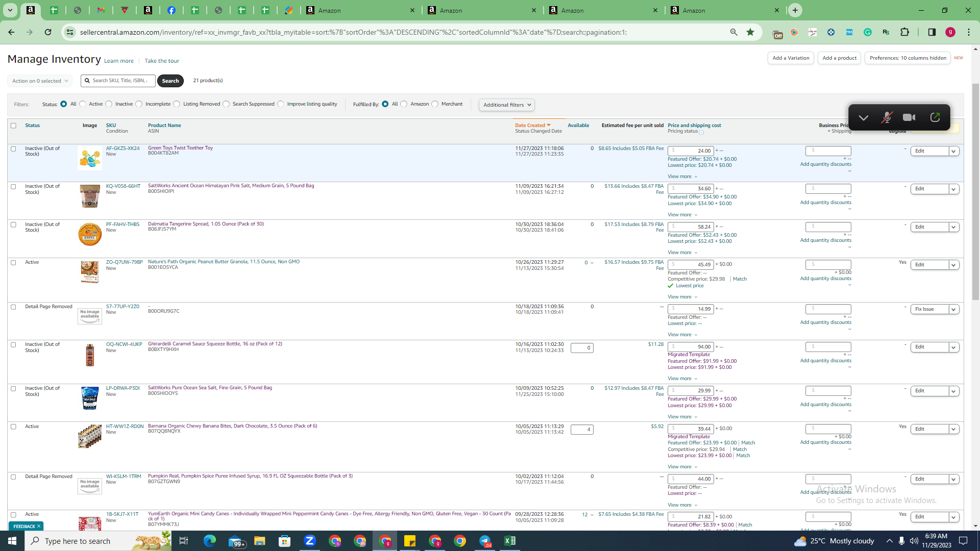Viewport: 980px width, 551px height.
Task: Open the new tab plus button
Action: [795, 10]
